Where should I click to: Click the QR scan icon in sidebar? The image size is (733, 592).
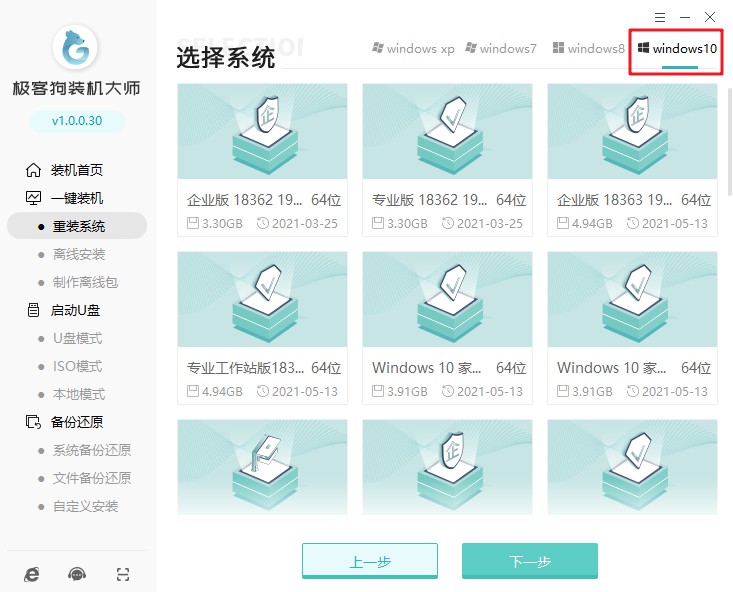tap(122, 574)
